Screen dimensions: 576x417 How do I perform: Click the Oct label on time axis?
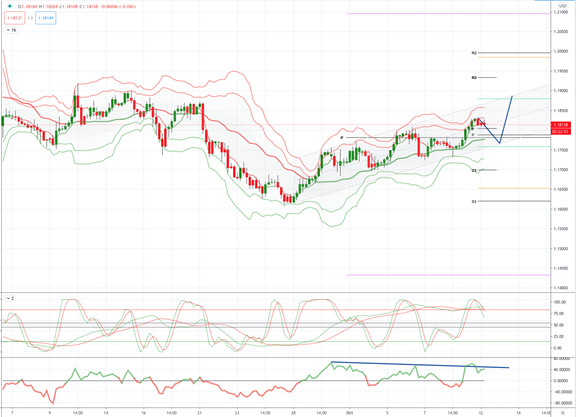[x=349, y=413]
